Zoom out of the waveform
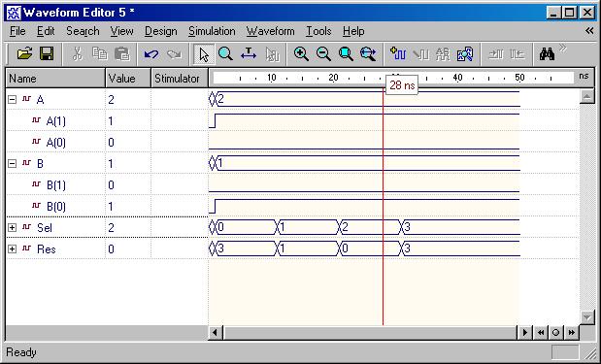Screen dimensions: 601x364 click(323, 54)
